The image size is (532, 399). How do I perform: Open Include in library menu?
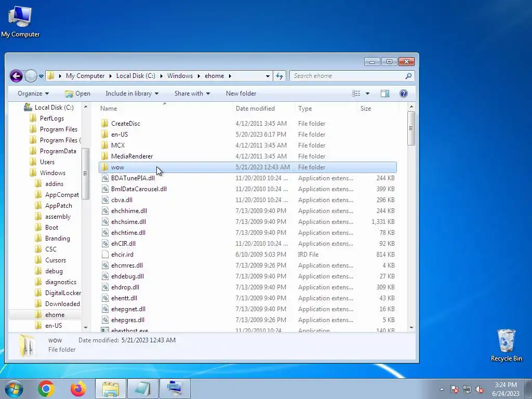coord(132,94)
